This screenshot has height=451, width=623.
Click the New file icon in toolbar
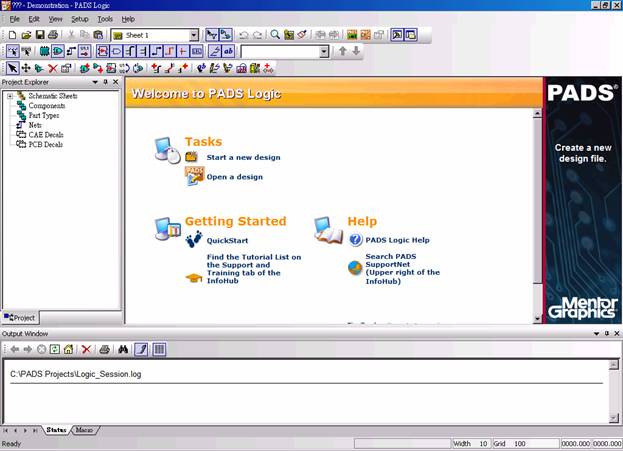(x=11, y=35)
